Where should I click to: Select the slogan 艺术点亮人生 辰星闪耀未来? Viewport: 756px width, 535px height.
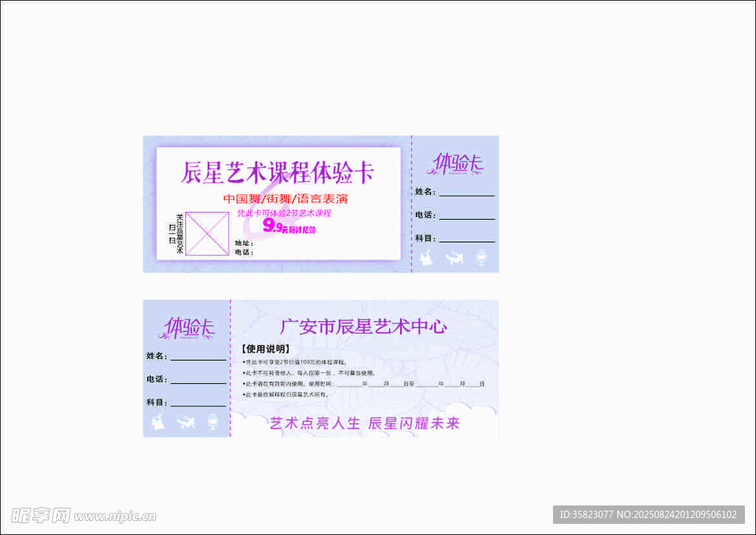364,423
